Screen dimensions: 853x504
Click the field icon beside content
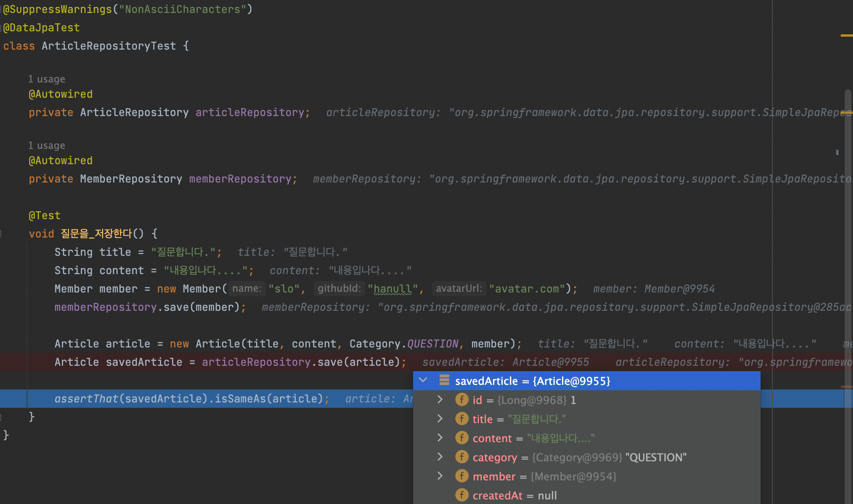point(462,438)
